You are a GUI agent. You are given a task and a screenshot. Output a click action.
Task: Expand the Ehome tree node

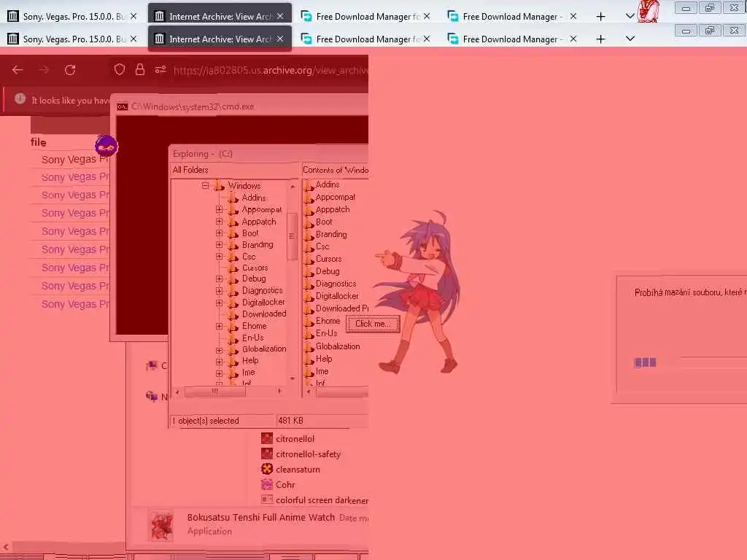219,326
